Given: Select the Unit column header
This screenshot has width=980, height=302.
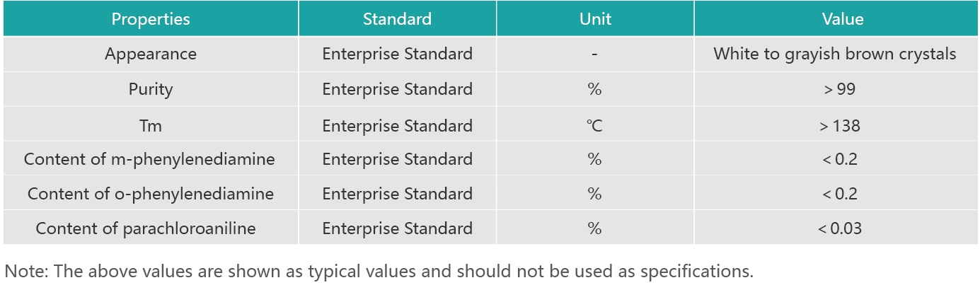Looking at the screenshot, I should pos(594,19).
